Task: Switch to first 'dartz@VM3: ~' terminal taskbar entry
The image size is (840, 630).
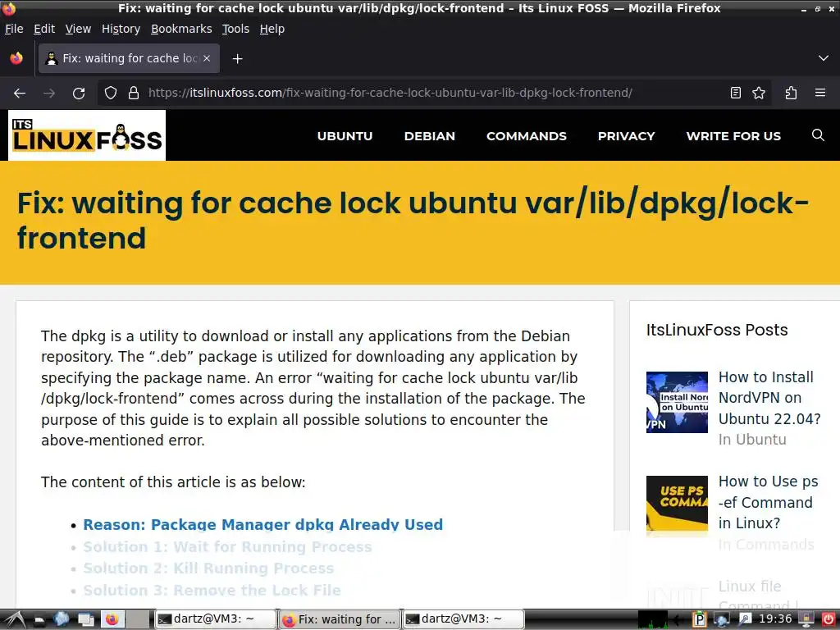Action: [x=216, y=619]
